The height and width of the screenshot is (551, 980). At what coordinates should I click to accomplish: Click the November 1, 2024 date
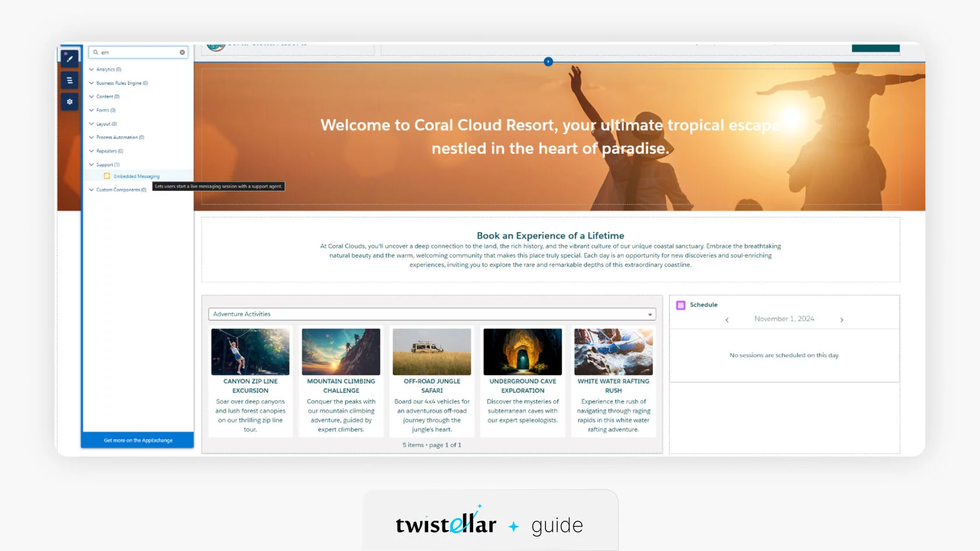(x=784, y=319)
